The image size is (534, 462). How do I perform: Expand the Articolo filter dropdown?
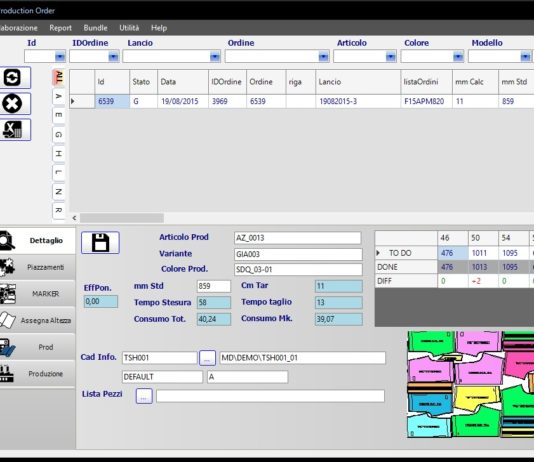coord(391,57)
